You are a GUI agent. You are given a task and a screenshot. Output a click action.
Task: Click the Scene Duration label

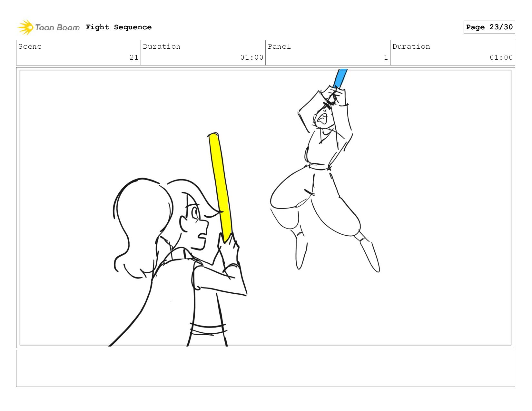coord(162,46)
